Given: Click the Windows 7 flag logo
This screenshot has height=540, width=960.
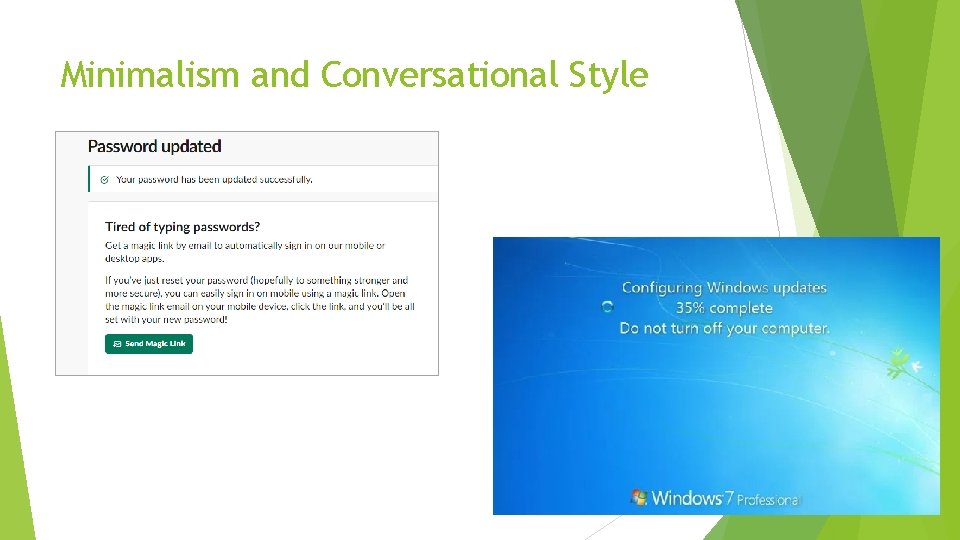Looking at the screenshot, I should pyautogui.click(x=639, y=497).
